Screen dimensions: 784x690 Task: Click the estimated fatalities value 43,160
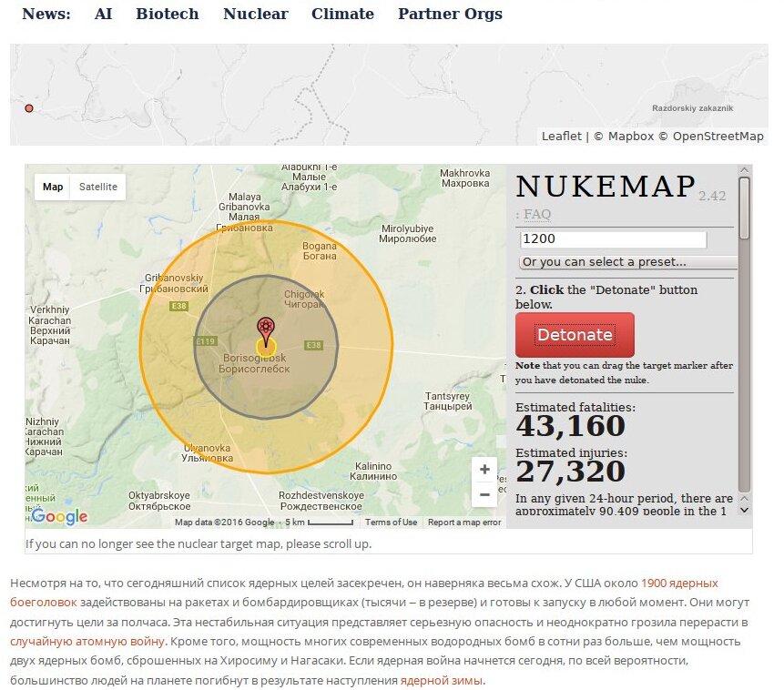pos(571,426)
